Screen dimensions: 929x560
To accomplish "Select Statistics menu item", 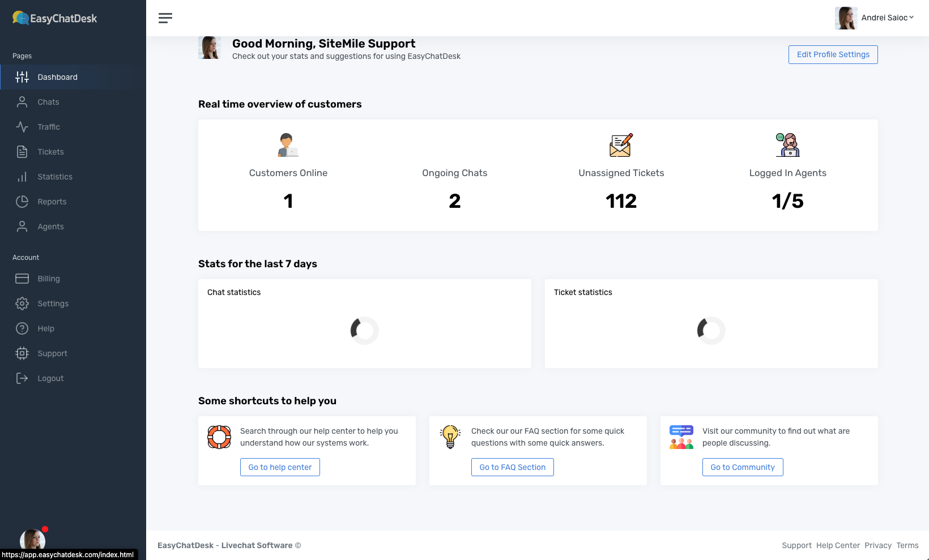I will [x=73, y=177].
